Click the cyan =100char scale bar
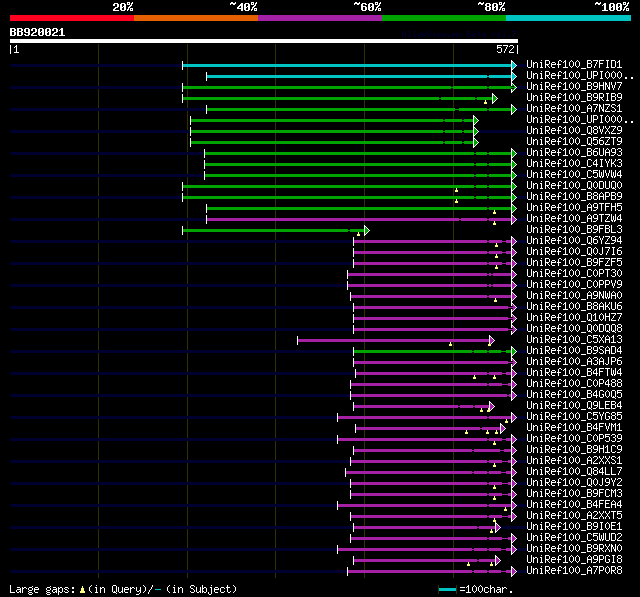Image resolution: width=640 pixels, height=597 pixels. (x=447, y=589)
